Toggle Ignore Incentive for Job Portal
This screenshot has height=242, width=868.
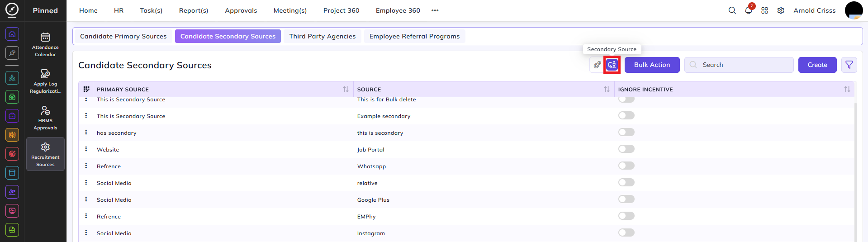pyautogui.click(x=626, y=149)
